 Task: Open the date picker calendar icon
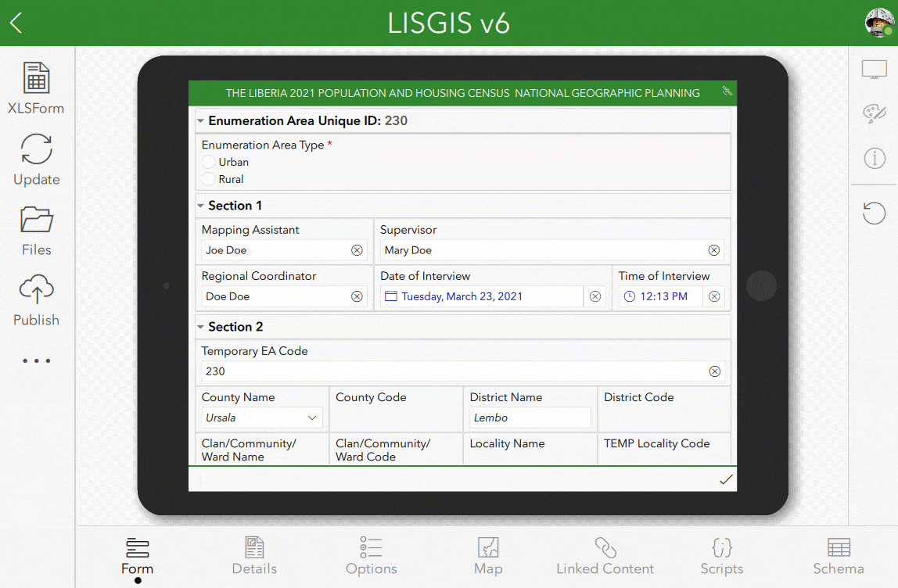click(390, 296)
